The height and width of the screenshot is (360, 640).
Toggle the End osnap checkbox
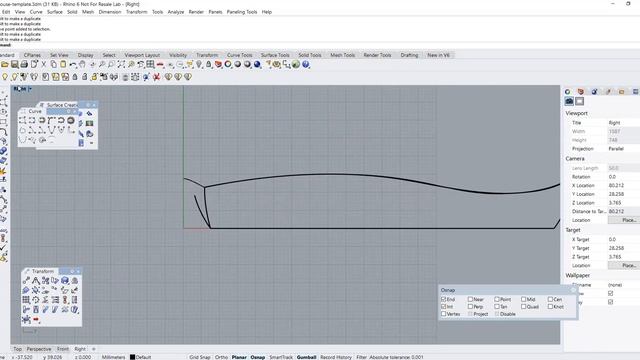coord(443,299)
